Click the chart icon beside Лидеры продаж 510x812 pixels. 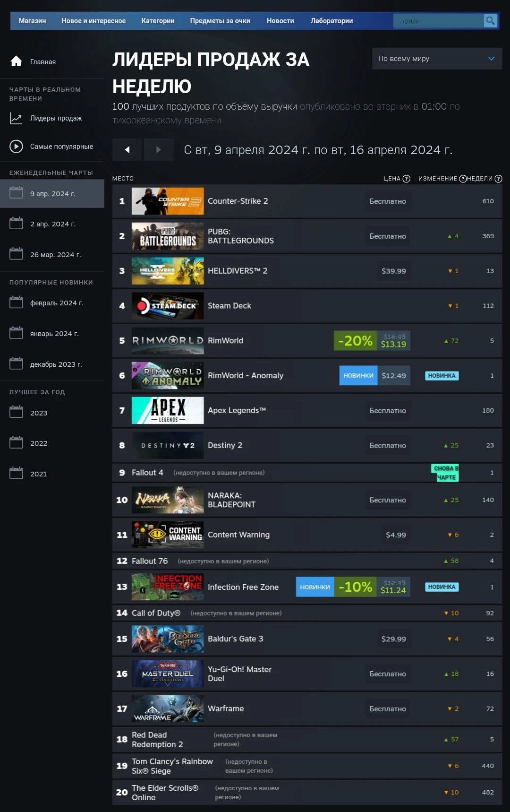click(x=16, y=118)
